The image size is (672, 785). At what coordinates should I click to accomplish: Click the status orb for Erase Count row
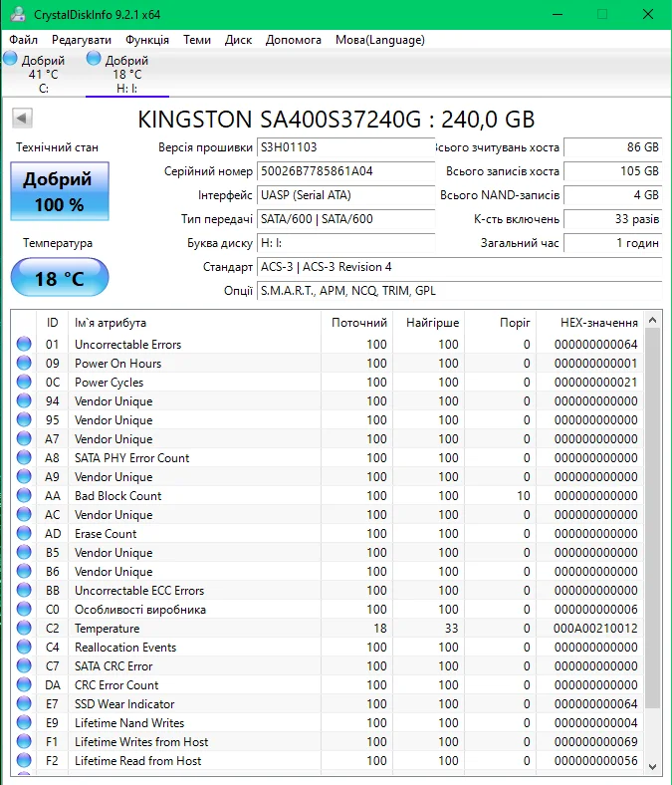[x=24, y=533]
